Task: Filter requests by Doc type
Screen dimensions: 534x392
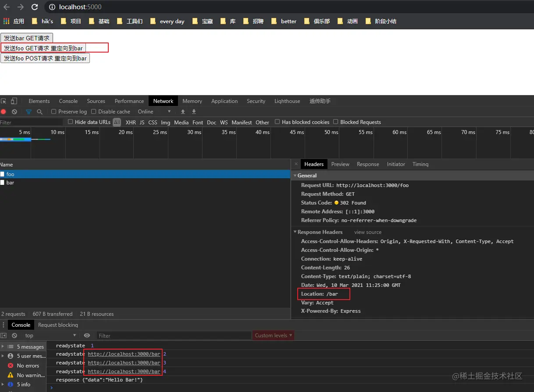Action: [212, 123]
